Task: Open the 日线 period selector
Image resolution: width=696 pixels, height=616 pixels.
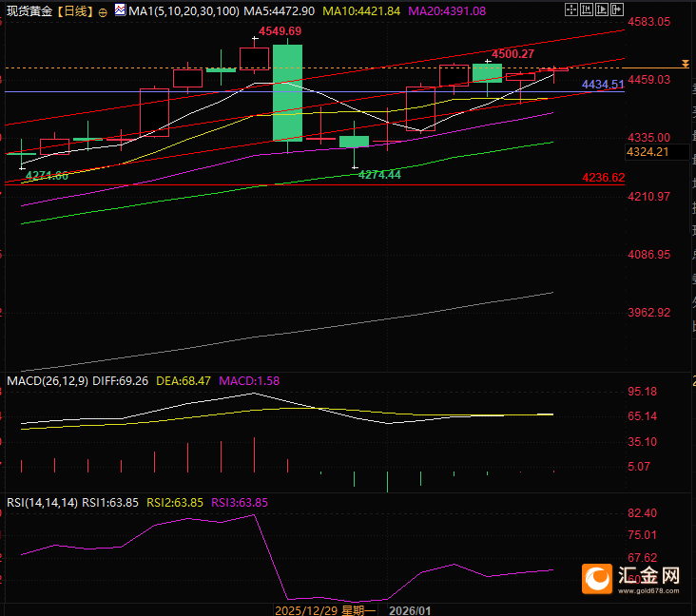Action: [75, 11]
